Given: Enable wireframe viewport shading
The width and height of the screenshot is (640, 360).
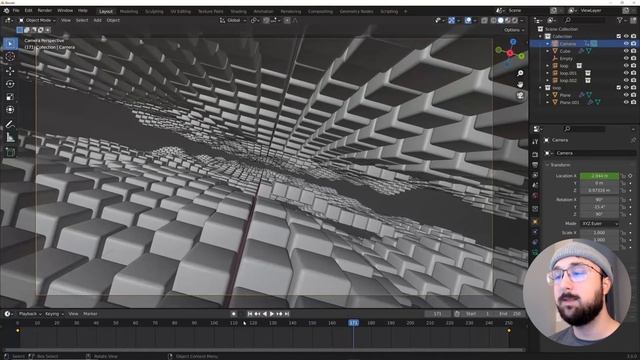Looking at the screenshot, I should point(493,20).
